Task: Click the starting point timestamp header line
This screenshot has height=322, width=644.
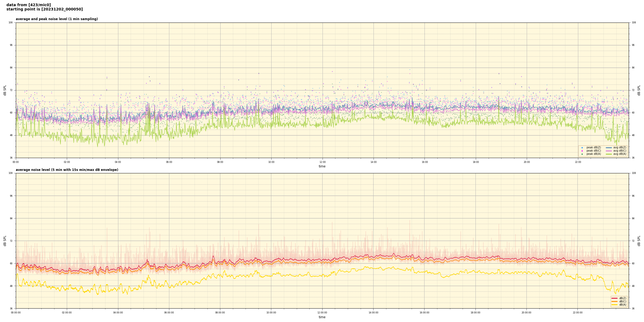Action: (x=45, y=9)
